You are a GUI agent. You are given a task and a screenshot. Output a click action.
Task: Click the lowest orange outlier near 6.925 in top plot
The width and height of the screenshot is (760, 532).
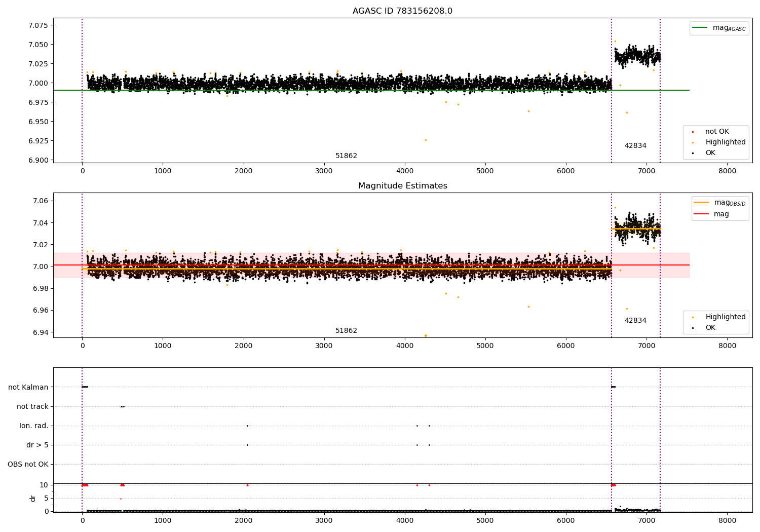click(x=426, y=140)
